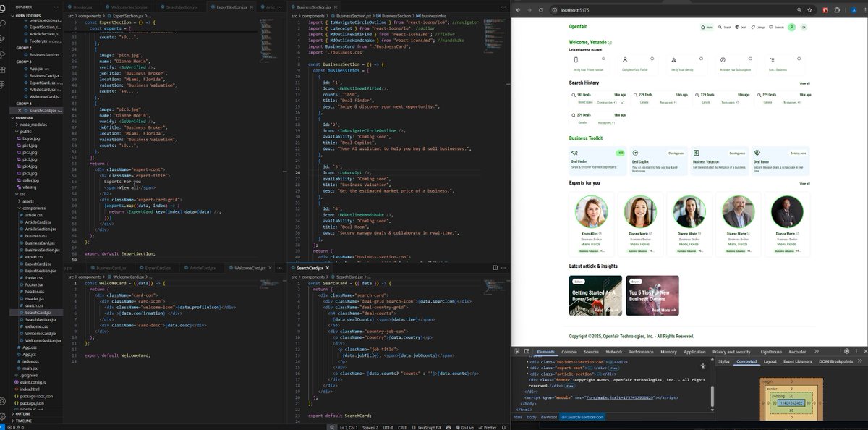
Task: Expand the expert-cont div in DevTools
Action: (527, 368)
